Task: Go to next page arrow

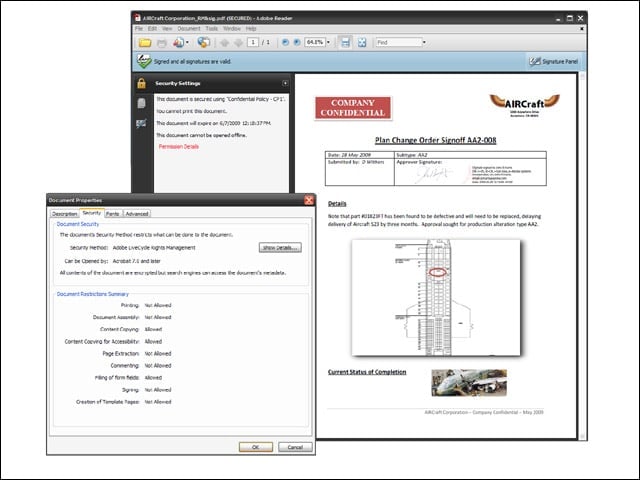Action: pos(238,42)
